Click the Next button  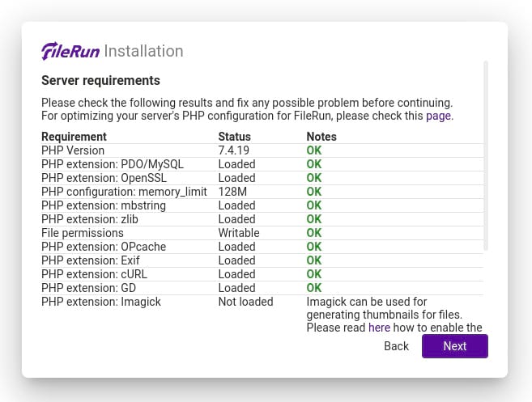454,346
